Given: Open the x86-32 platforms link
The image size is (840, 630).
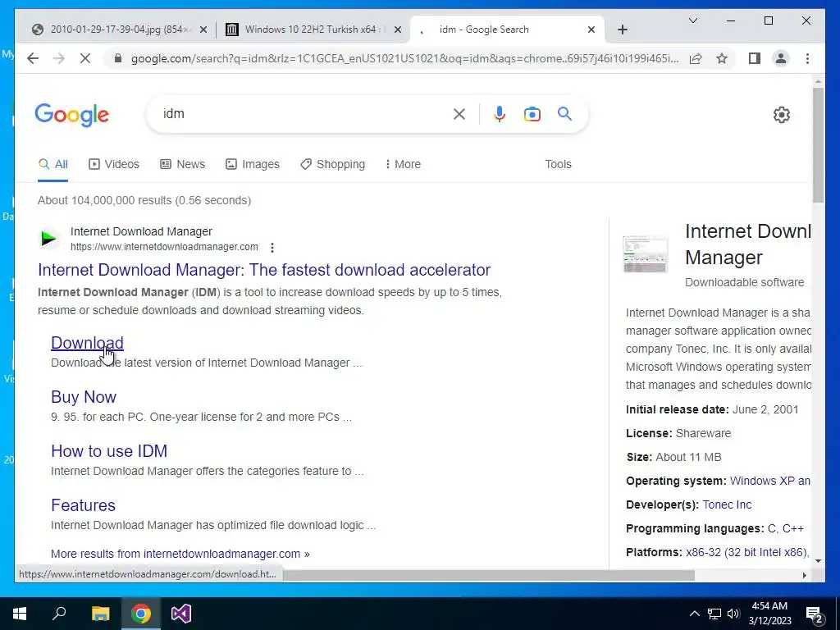Looking at the screenshot, I should pos(746,552).
